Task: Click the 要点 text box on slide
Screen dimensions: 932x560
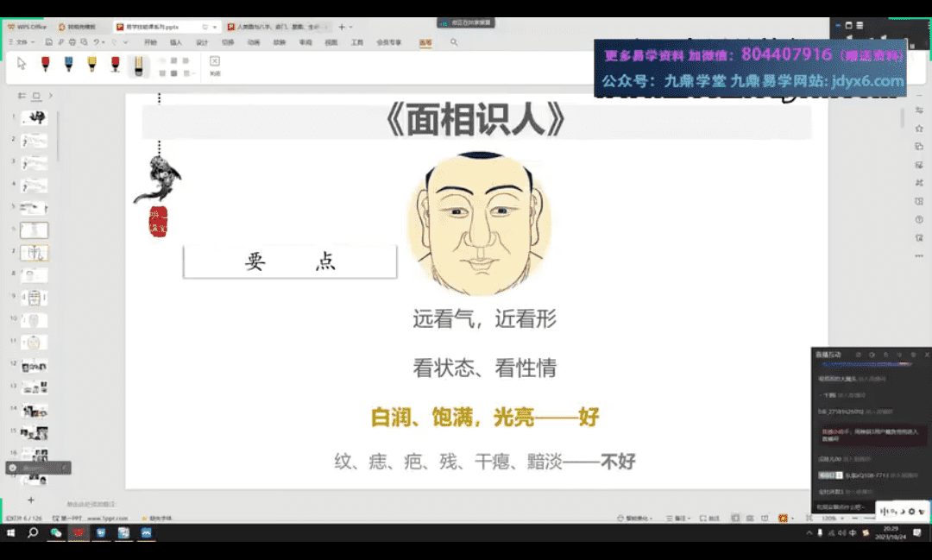Action: click(x=290, y=262)
